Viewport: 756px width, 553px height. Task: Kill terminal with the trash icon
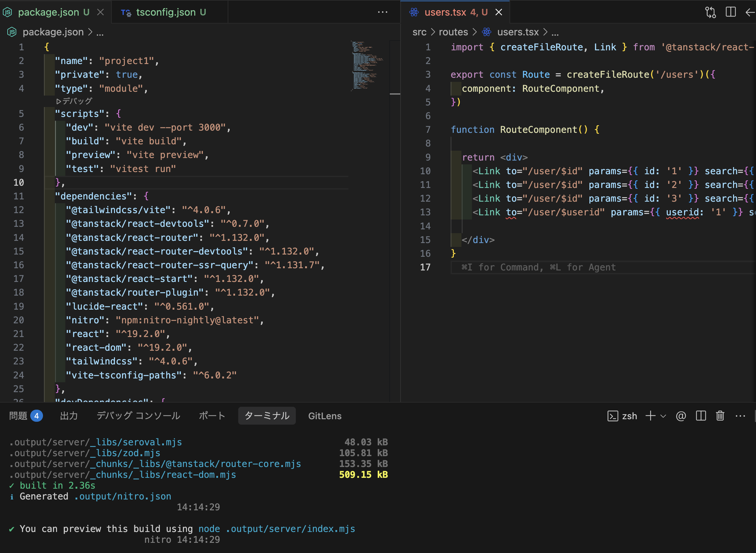[x=720, y=416]
